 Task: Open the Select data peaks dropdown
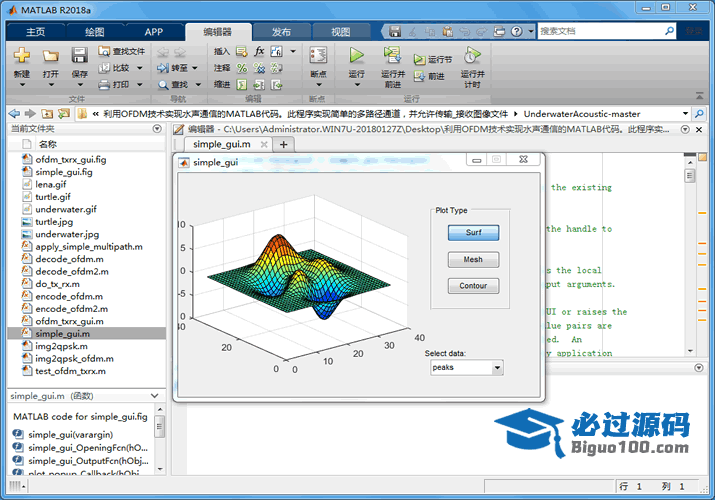[x=497, y=367]
